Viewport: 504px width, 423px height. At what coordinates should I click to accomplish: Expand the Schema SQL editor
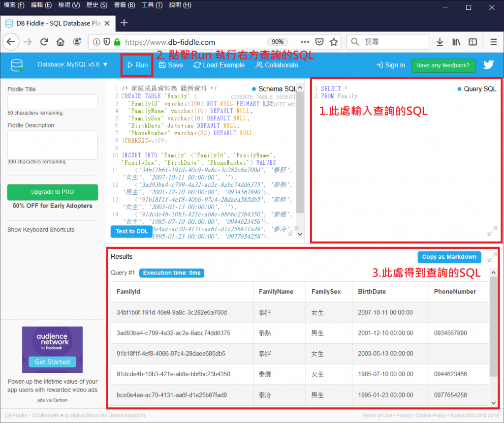(x=293, y=231)
